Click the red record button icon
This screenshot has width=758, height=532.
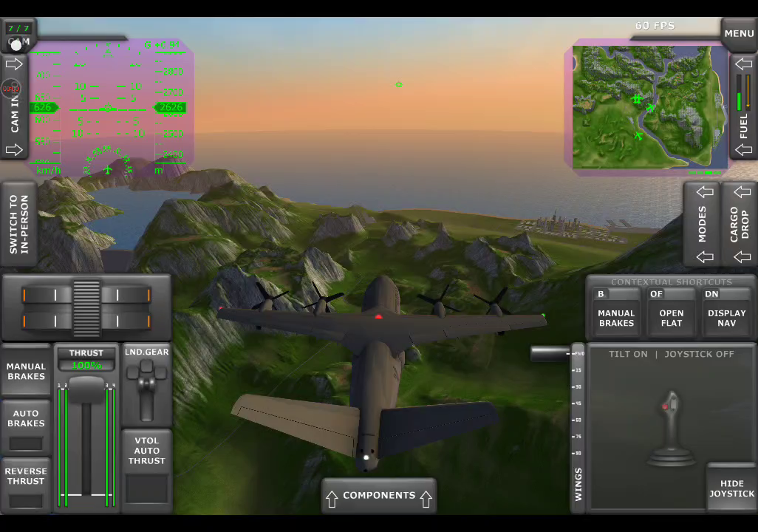coord(10,89)
